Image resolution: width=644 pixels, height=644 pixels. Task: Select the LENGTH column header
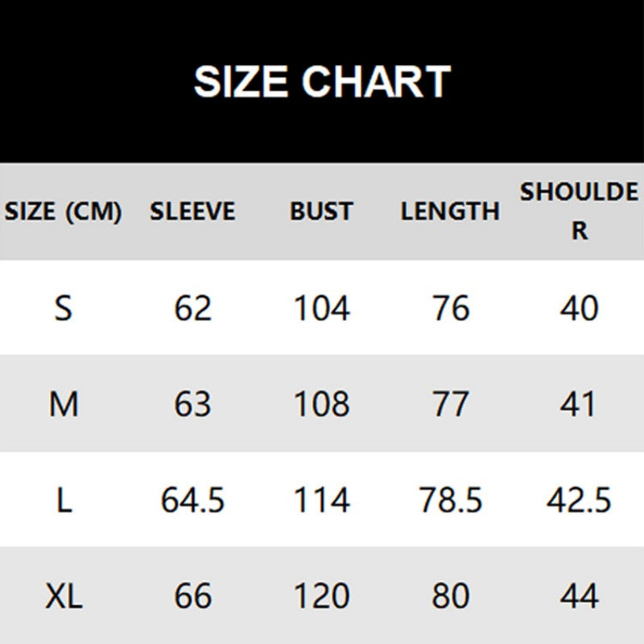tap(450, 212)
